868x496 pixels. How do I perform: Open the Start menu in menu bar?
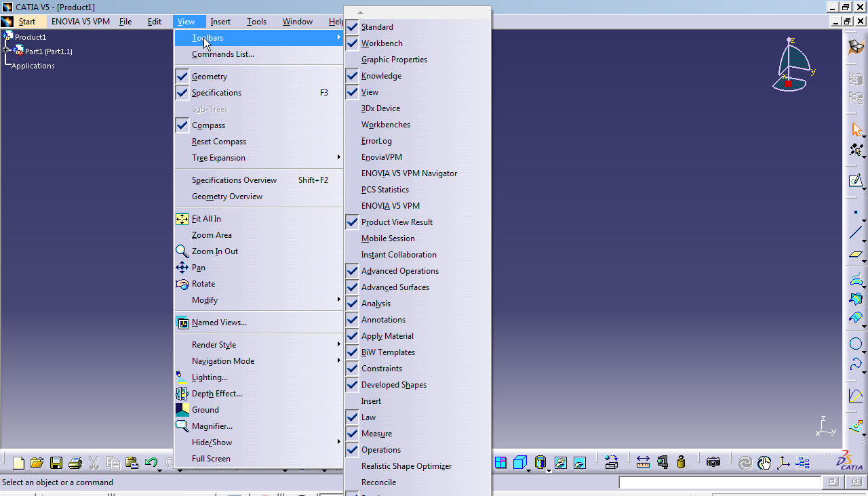click(27, 22)
